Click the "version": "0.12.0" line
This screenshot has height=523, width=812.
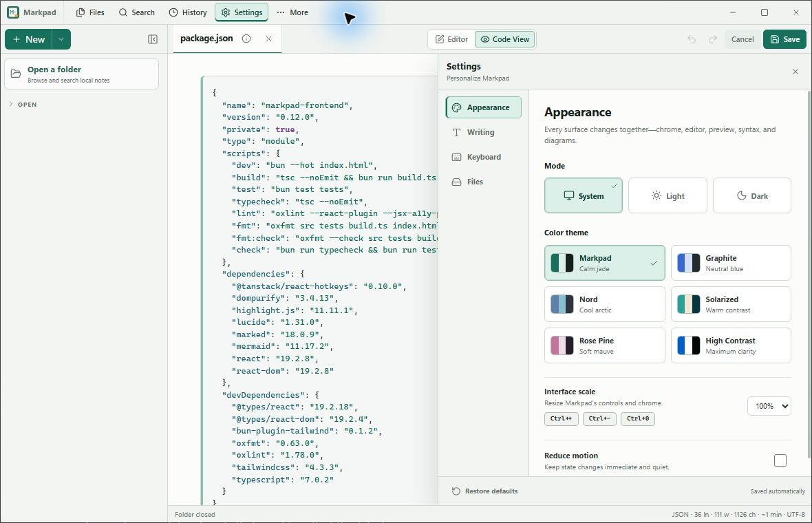pyautogui.click(x=270, y=117)
